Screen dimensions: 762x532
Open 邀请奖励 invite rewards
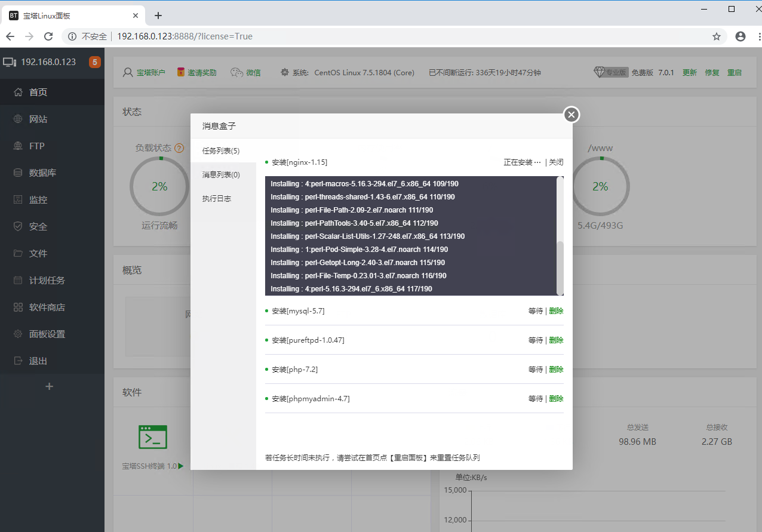[196, 72]
